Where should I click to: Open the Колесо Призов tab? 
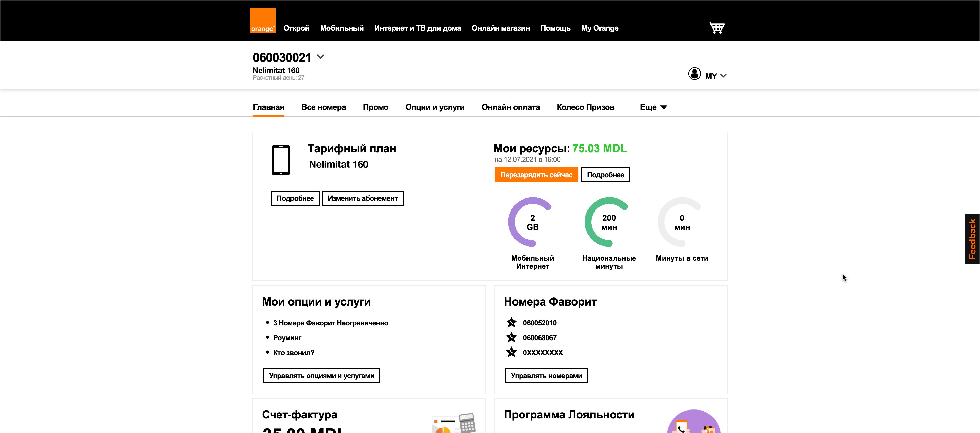coord(585,107)
